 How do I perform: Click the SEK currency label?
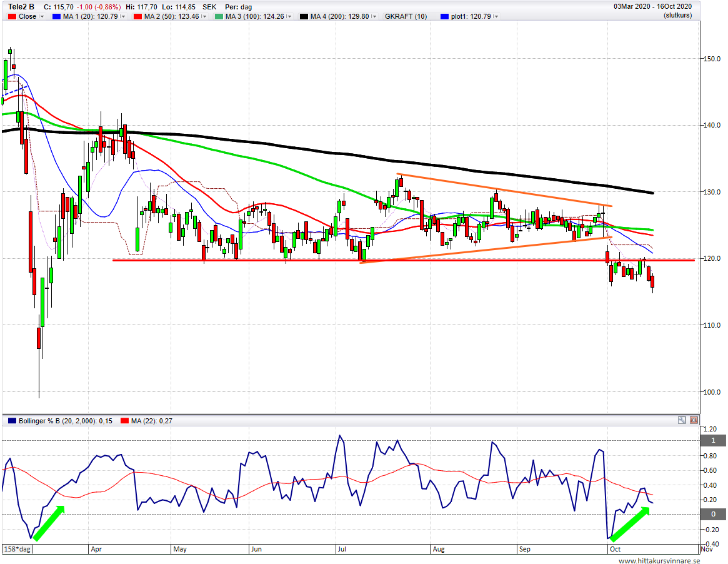(209, 7)
